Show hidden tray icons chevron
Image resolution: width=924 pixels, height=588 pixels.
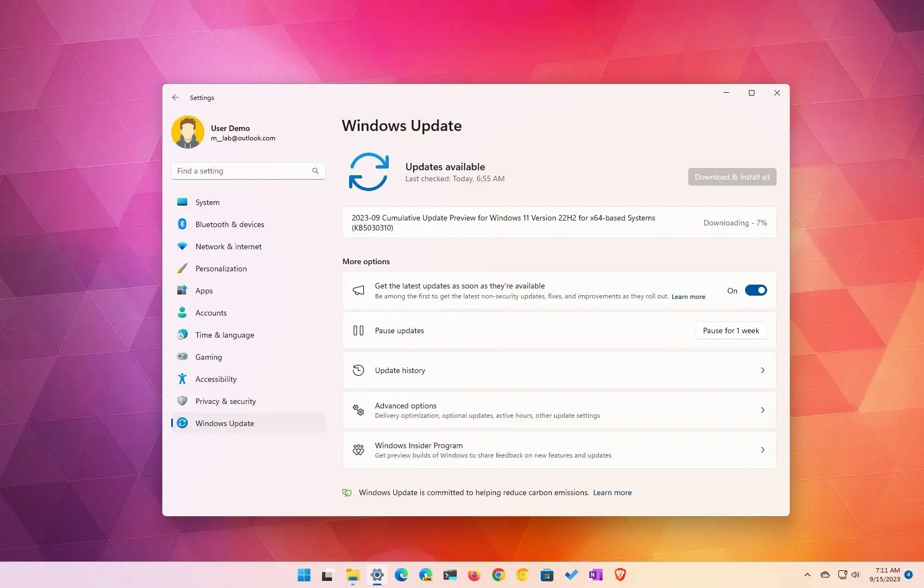[x=807, y=575]
